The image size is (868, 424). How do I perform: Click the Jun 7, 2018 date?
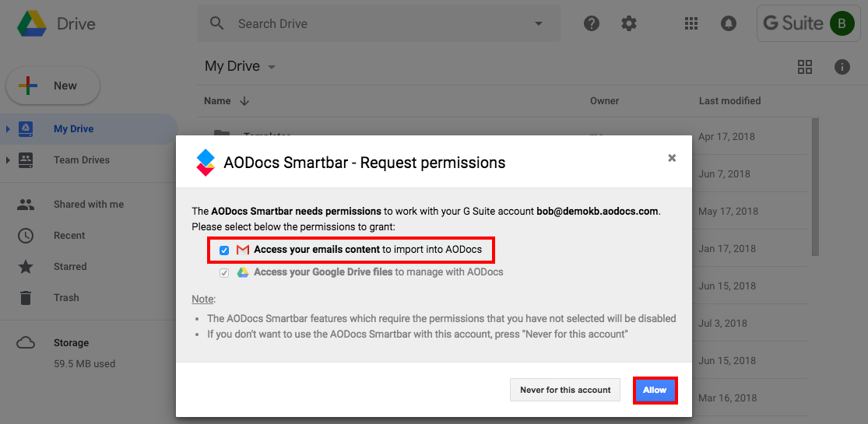pos(725,173)
